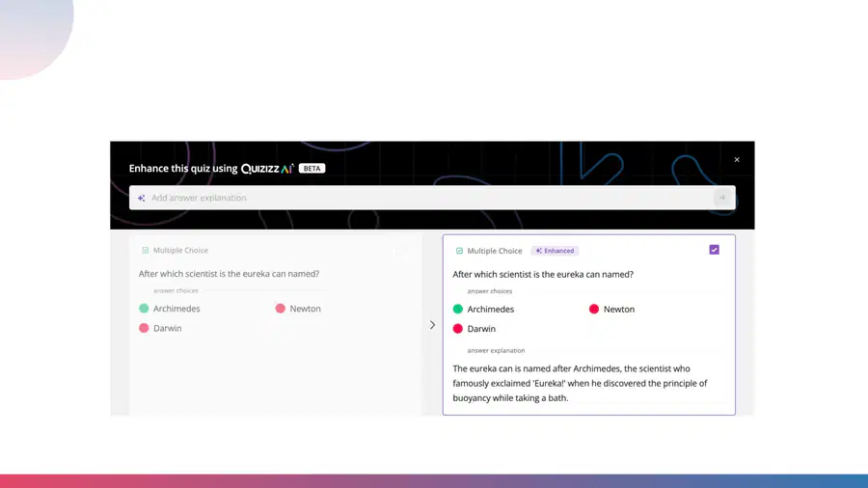Image resolution: width=868 pixels, height=488 pixels.
Task: Click the Enhanced badge
Action: [555, 251]
